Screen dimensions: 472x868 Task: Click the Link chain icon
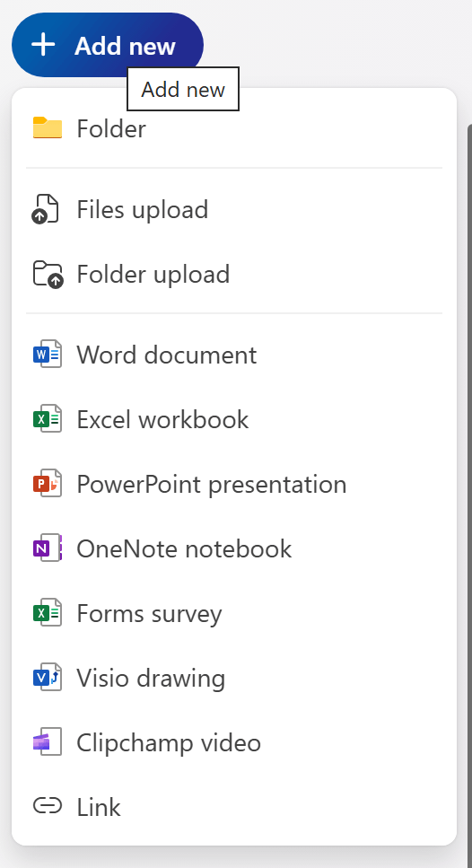(x=48, y=807)
